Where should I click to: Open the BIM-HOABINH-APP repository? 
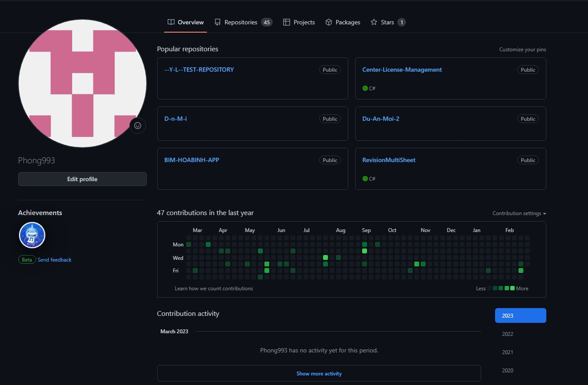192,160
